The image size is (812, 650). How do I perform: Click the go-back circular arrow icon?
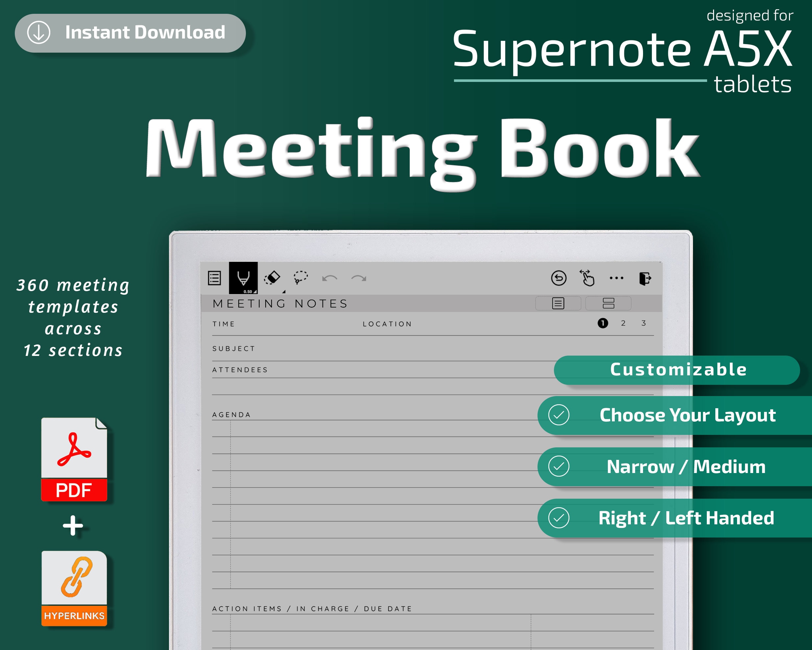pyautogui.click(x=559, y=279)
